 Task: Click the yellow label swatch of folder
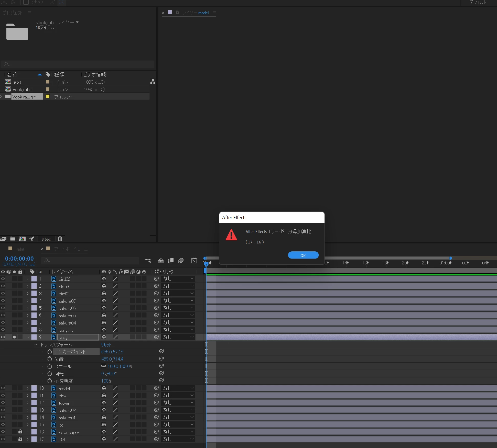48,97
